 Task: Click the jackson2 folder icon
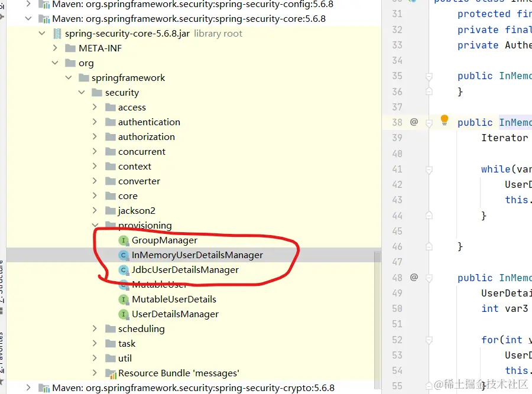(111, 210)
